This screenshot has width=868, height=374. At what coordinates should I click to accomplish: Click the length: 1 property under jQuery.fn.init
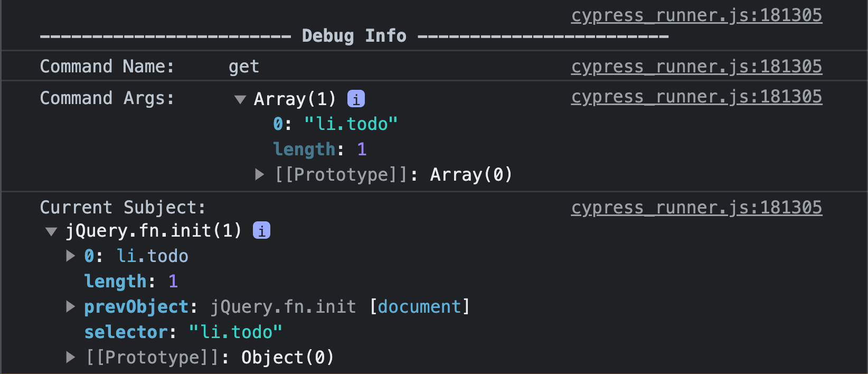pyautogui.click(x=131, y=282)
